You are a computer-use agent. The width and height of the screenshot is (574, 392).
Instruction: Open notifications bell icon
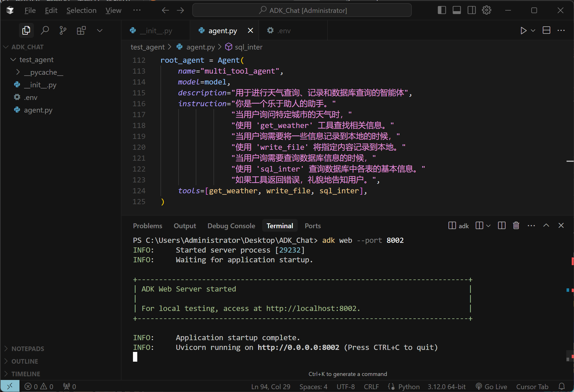(562, 387)
